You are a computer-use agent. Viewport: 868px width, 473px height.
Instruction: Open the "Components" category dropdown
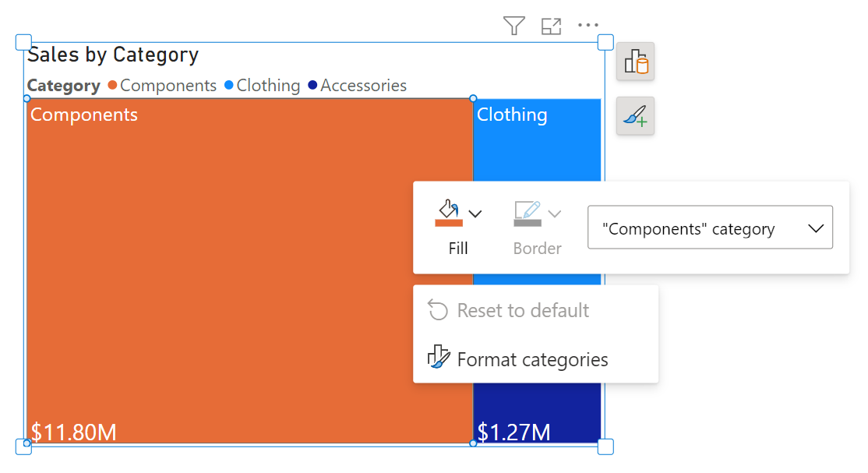(x=711, y=228)
